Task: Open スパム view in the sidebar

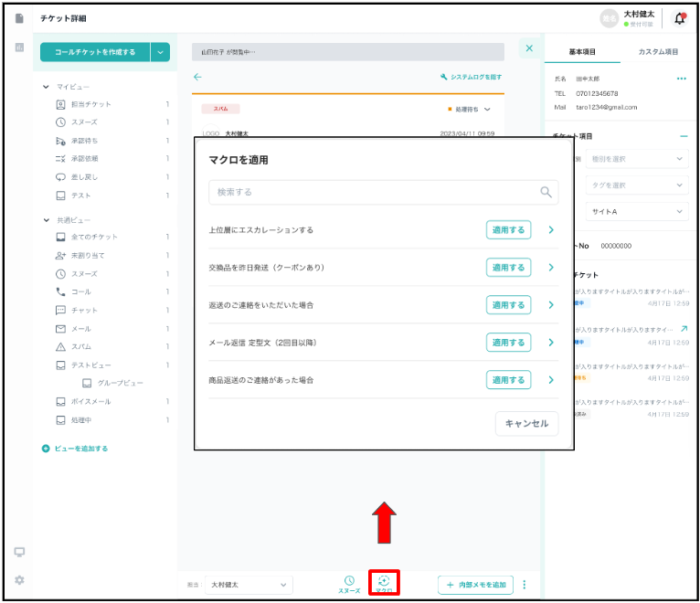Action: click(81, 346)
